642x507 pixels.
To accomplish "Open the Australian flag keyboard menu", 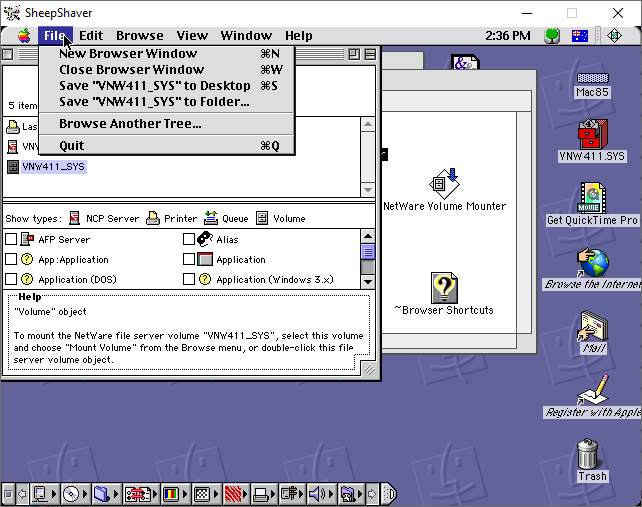I will click(x=580, y=36).
